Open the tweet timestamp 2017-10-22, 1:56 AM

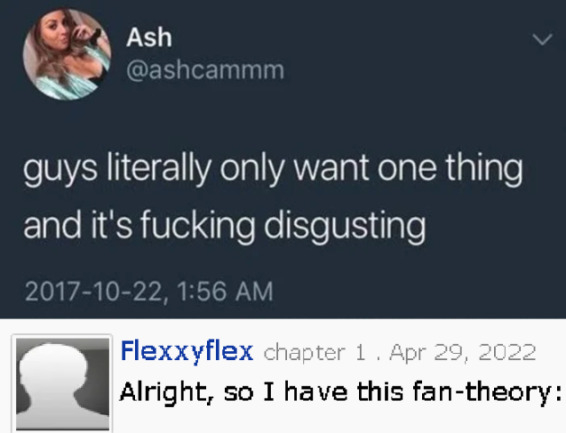[149, 291]
